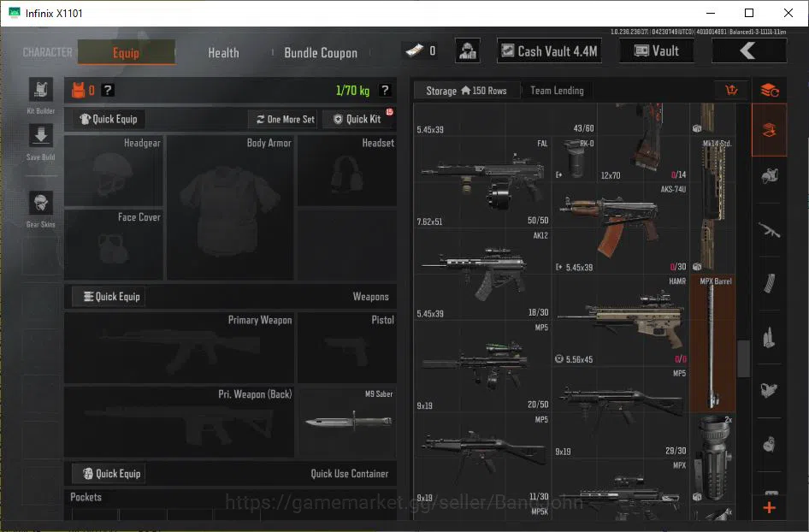Click the ticket coupon counter icon
Image resolution: width=809 pixels, height=532 pixels.
(414, 50)
